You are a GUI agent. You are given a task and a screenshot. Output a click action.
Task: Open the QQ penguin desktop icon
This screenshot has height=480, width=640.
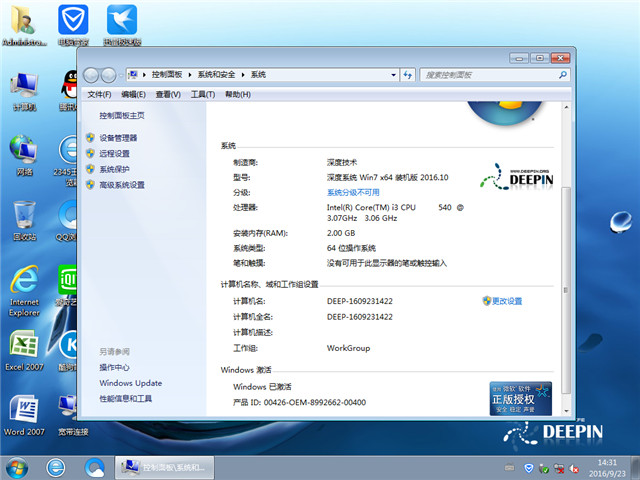(69, 91)
